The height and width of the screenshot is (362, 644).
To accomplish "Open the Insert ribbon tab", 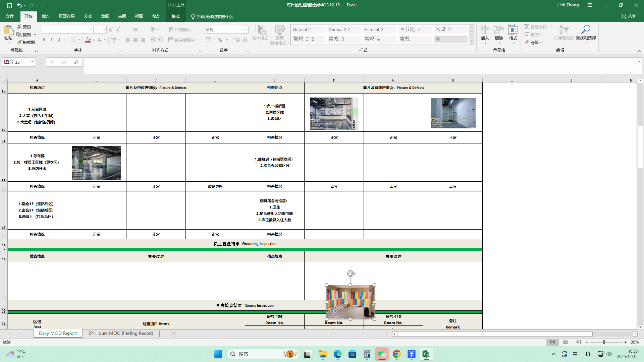I will [45, 16].
